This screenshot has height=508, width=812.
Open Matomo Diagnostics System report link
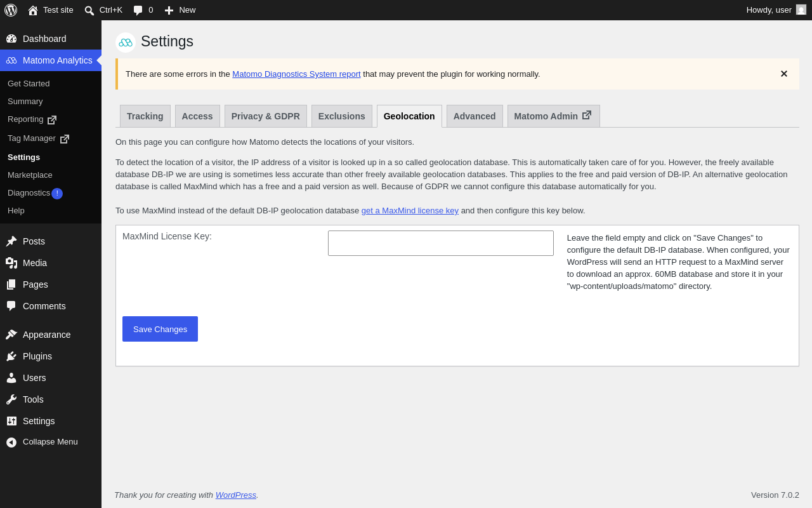tap(296, 74)
